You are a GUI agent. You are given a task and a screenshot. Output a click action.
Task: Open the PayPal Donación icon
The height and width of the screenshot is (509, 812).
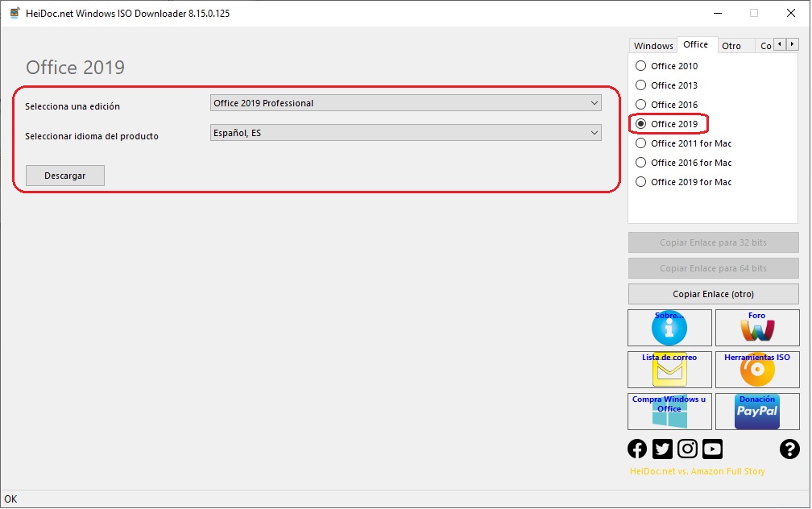pyautogui.click(x=756, y=412)
